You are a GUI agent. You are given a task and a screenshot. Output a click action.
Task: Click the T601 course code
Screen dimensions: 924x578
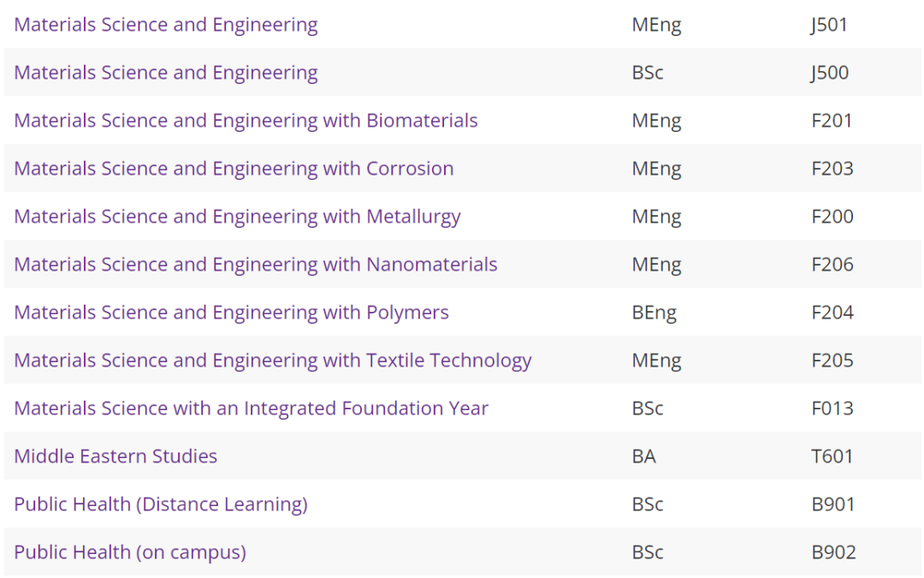(x=832, y=456)
